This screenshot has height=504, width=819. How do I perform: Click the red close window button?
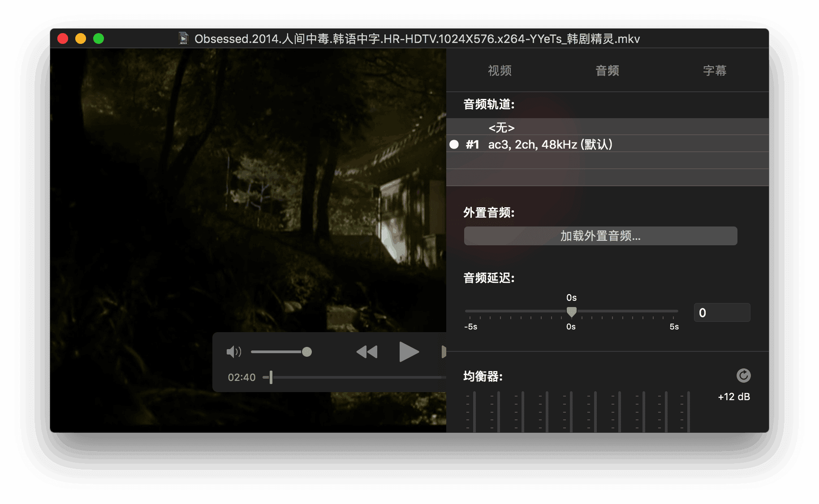(63, 39)
